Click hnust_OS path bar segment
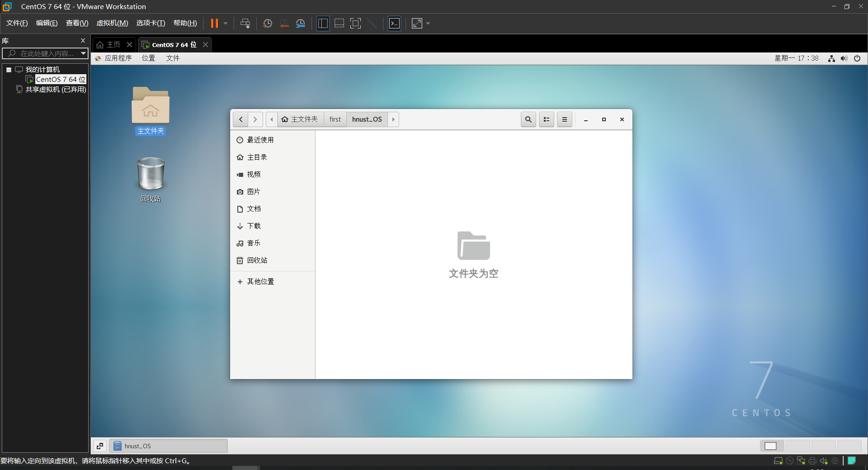Image resolution: width=868 pixels, height=470 pixels. (x=367, y=119)
